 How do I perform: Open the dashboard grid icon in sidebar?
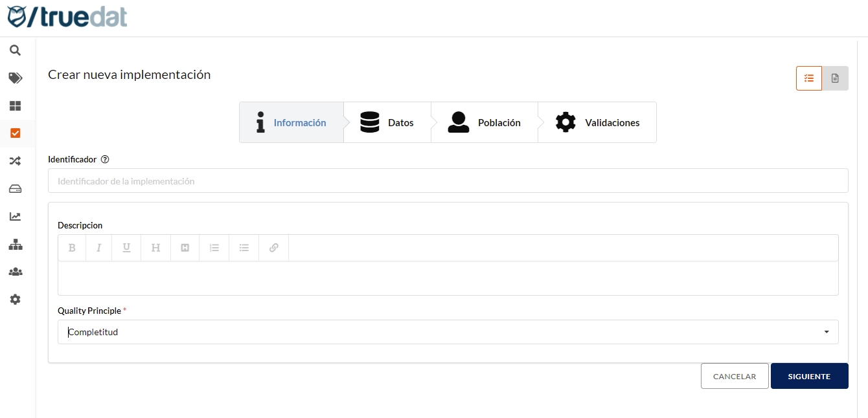[15, 106]
